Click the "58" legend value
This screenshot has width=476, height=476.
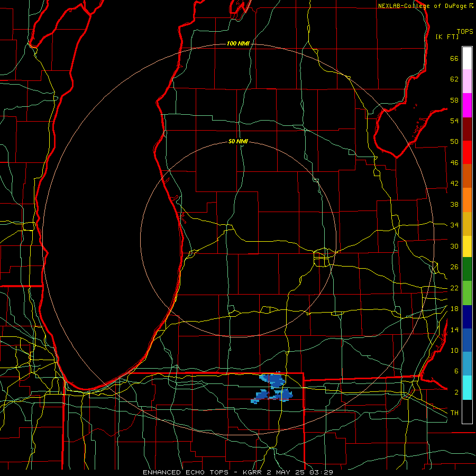coord(454,100)
